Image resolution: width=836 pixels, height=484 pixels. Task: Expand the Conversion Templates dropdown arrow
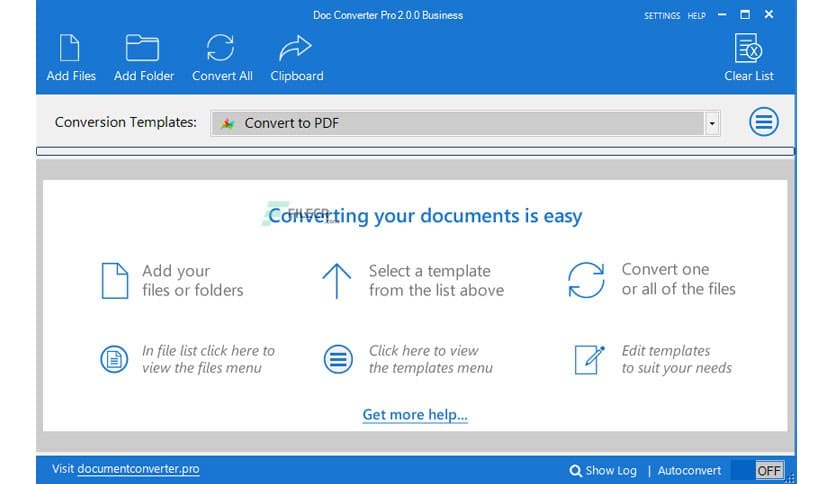(x=711, y=124)
